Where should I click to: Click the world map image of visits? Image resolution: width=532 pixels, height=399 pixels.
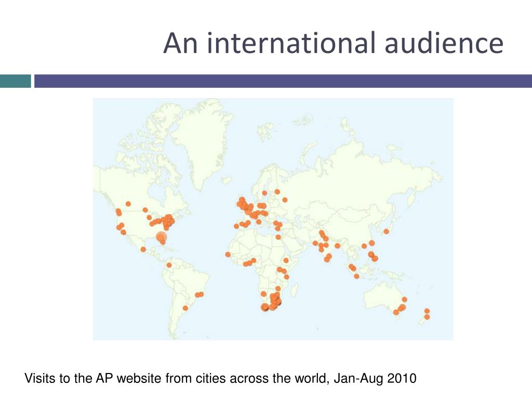[273, 219]
